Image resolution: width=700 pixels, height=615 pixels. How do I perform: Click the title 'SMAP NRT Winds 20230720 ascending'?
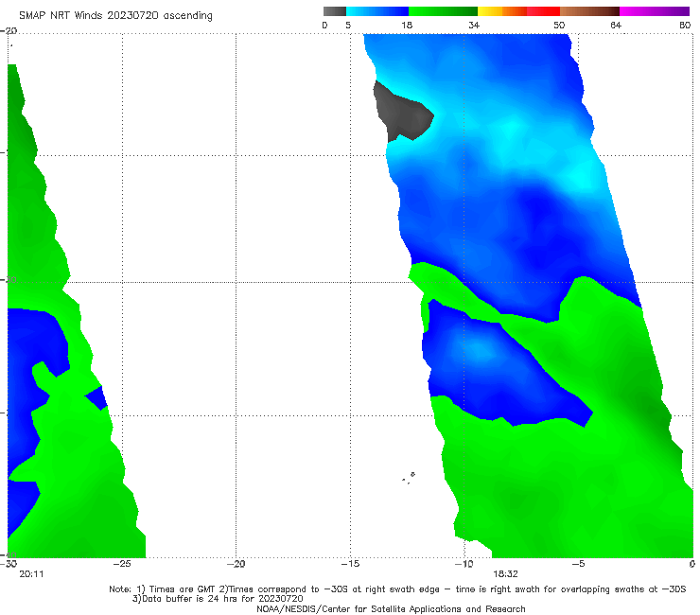point(115,16)
